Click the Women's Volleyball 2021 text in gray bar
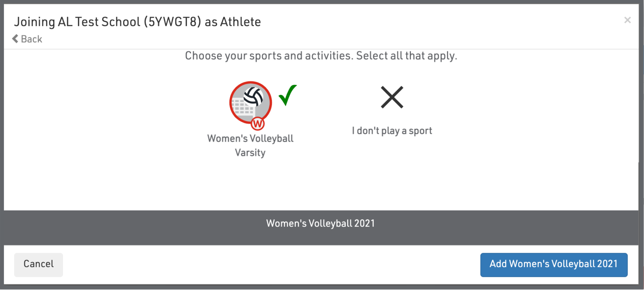This screenshot has width=644, height=290. (x=320, y=224)
